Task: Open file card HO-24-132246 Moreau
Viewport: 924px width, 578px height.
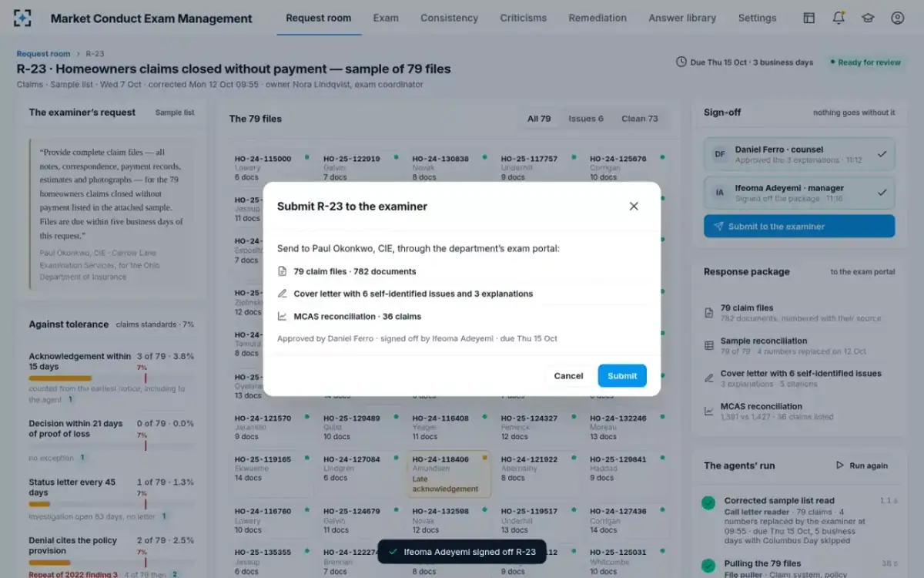Action: (627, 427)
